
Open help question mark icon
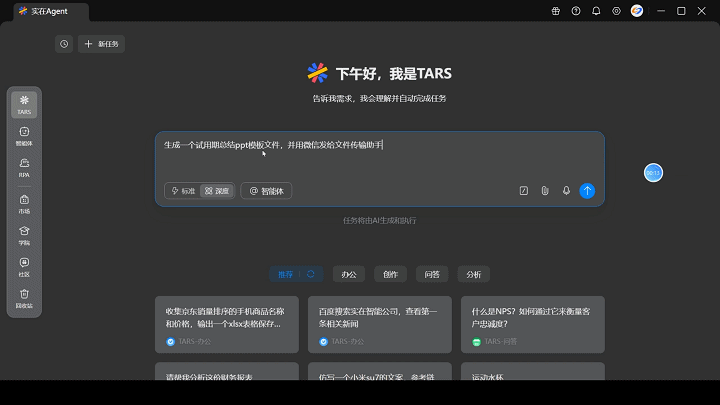coord(576,11)
